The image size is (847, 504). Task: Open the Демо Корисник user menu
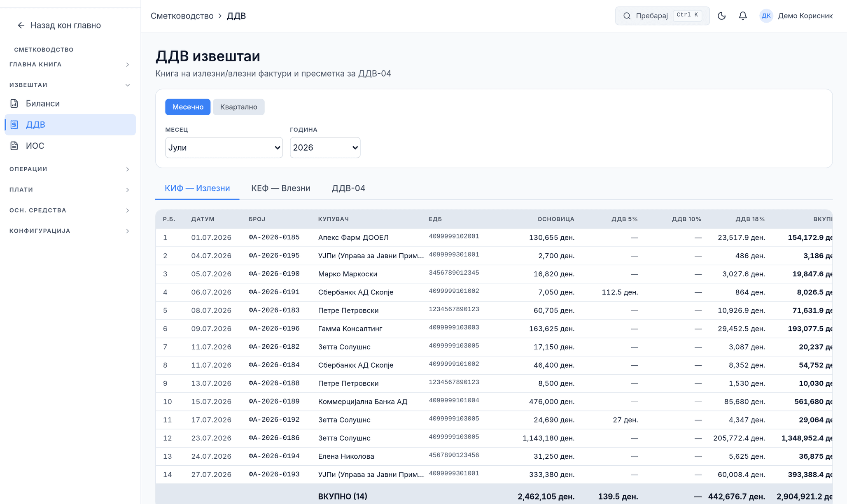(x=796, y=16)
